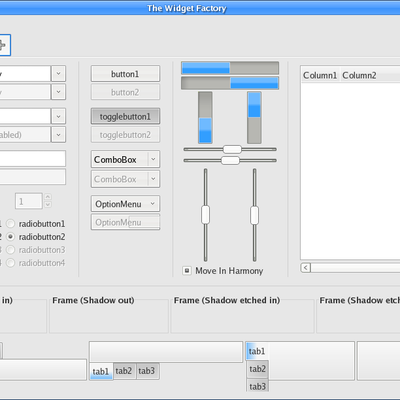Expand dropdown arrow beside the '(disabled)' entry
The image size is (400, 400).
click(x=58, y=135)
